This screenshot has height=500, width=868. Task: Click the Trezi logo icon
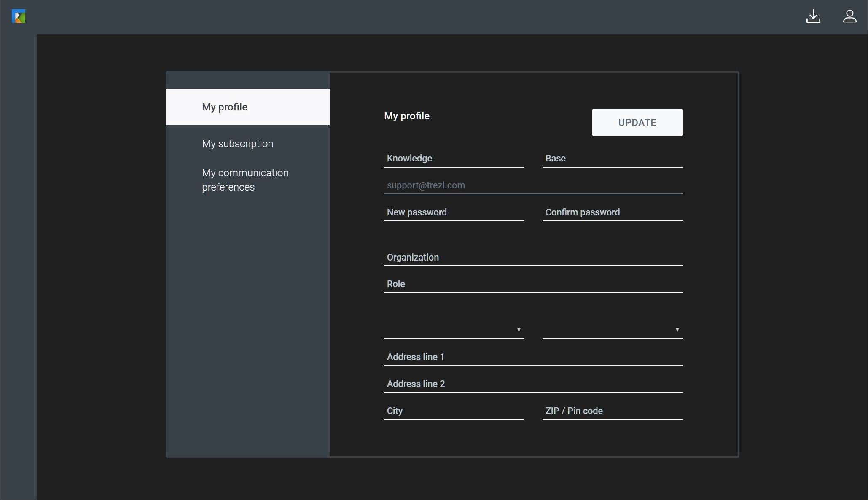tap(19, 16)
